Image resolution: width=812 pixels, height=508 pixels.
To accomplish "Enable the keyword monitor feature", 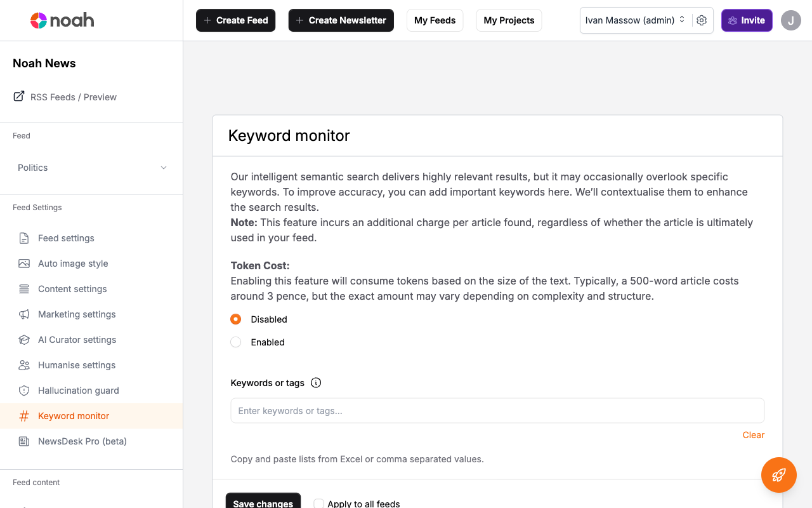I will point(235,342).
